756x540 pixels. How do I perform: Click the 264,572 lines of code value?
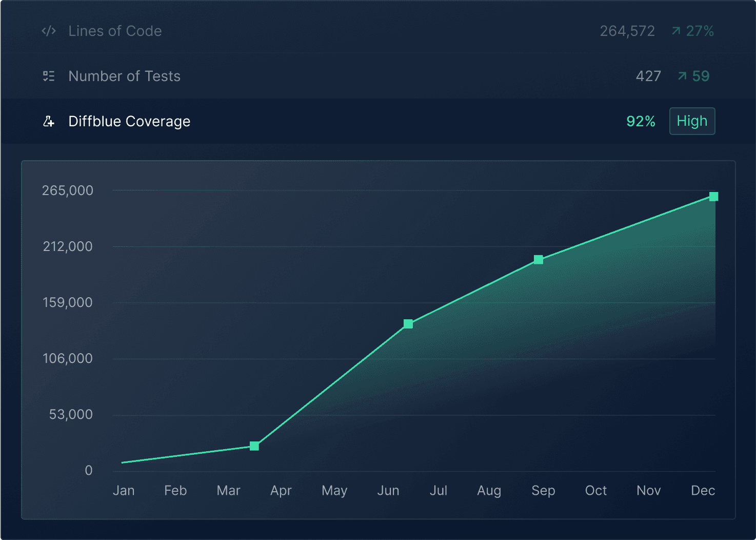(x=627, y=31)
